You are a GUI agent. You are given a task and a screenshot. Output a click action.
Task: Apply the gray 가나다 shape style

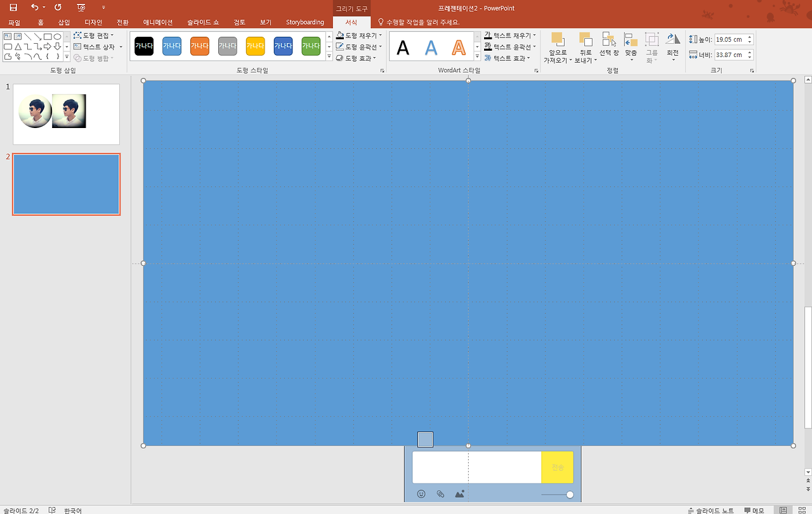click(x=227, y=46)
